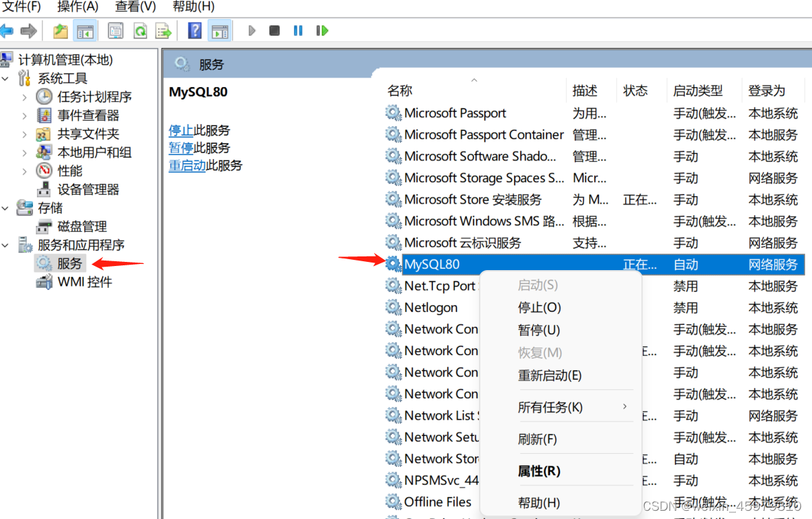Collapse the System Tools (系统工具) node
Viewport: 812px width, 519px height.
coord(5,79)
